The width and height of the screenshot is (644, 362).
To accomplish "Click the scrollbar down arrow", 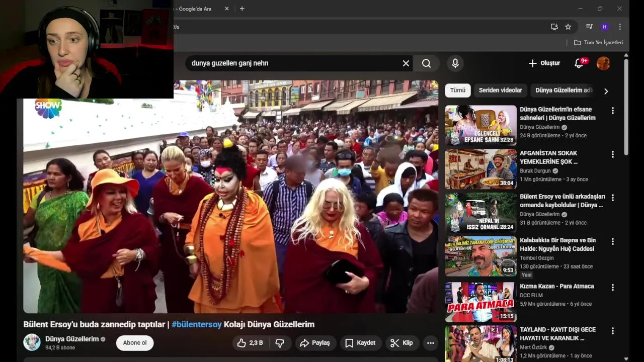I will (x=626, y=358).
